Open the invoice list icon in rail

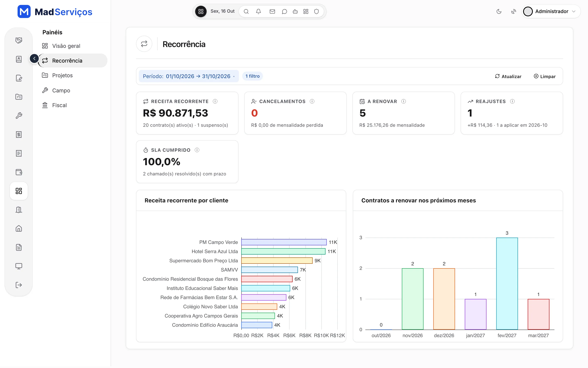[19, 153]
